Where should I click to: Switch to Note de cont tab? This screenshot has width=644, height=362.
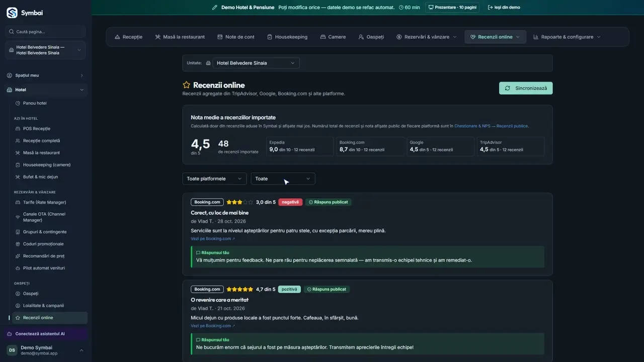(236, 37)
